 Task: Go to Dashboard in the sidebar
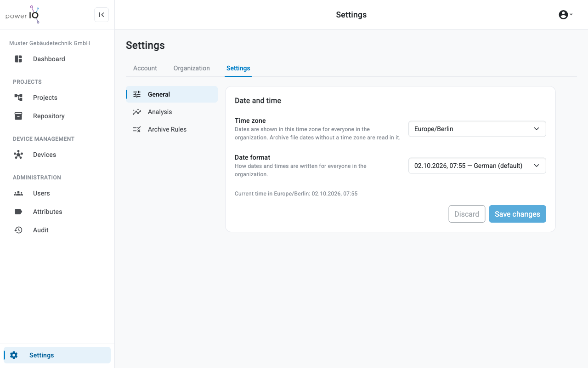[x=57, y=59]
